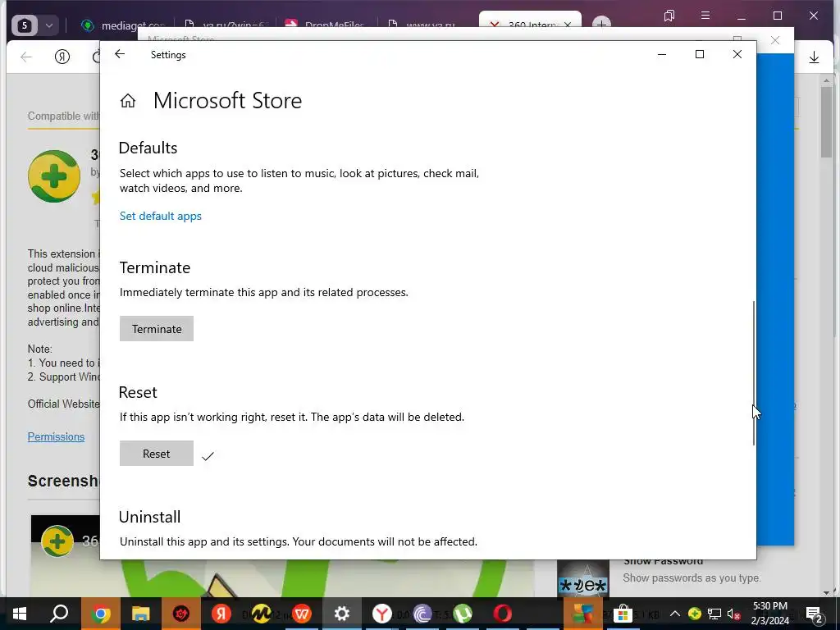The height and width of the screenshot is (630, 840).
Task: Open Opera browser from the taskbar
Action: 503,614
